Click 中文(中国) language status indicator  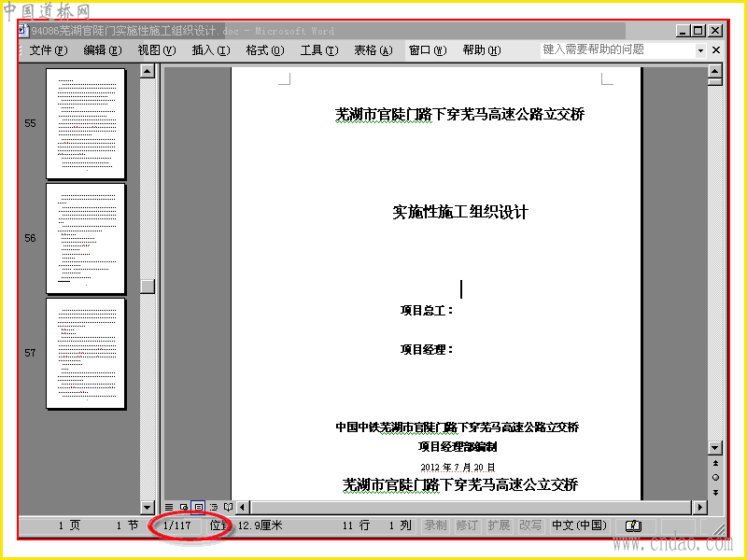pos(579,525)
